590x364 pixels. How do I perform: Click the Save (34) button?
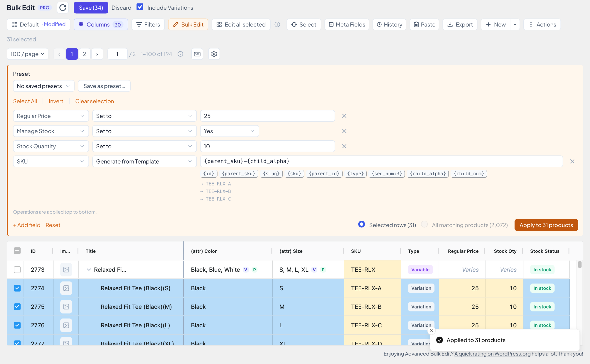[91, 8]
